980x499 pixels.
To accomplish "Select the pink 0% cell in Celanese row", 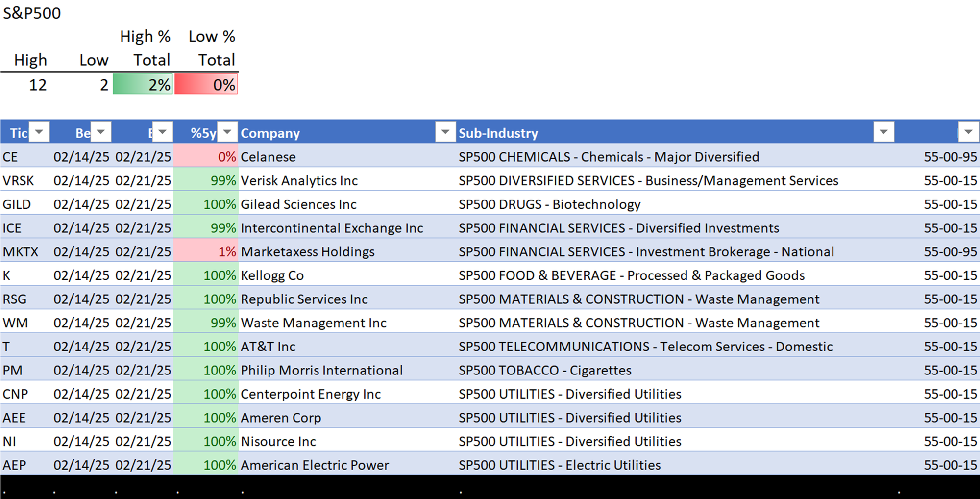I will (x=206, y=156).
